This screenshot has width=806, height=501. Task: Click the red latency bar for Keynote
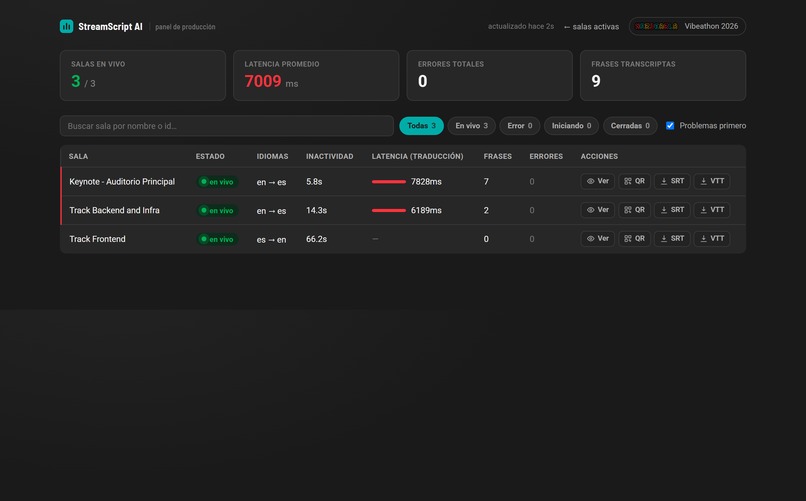(389, 181)
